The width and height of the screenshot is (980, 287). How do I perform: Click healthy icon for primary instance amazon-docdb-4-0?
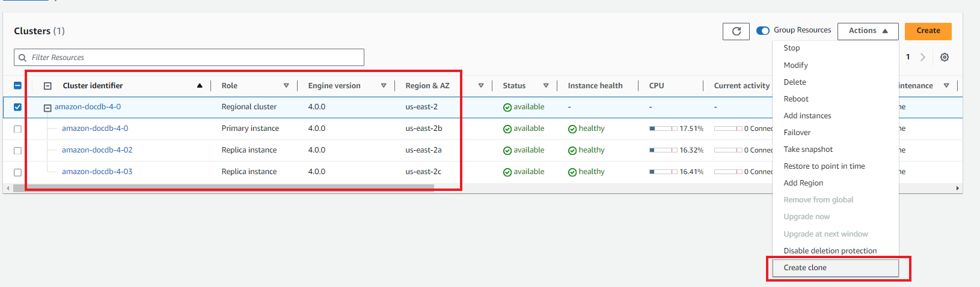click(x=572, y=129)
